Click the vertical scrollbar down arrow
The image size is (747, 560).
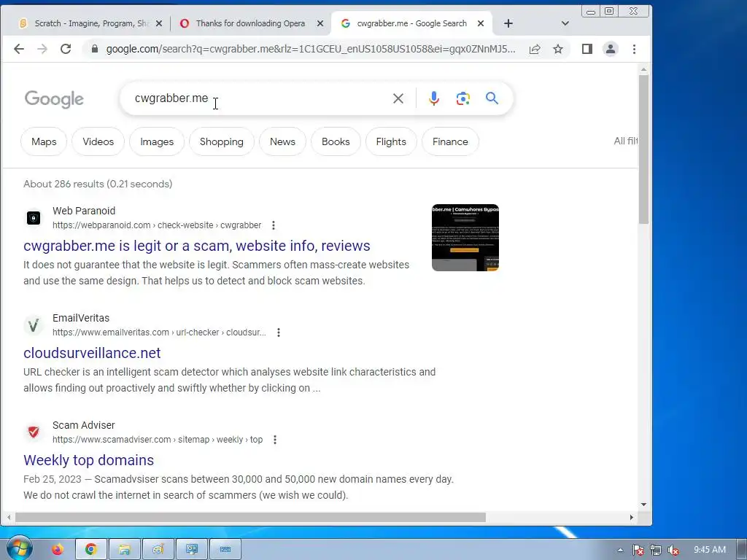[643, 505]
